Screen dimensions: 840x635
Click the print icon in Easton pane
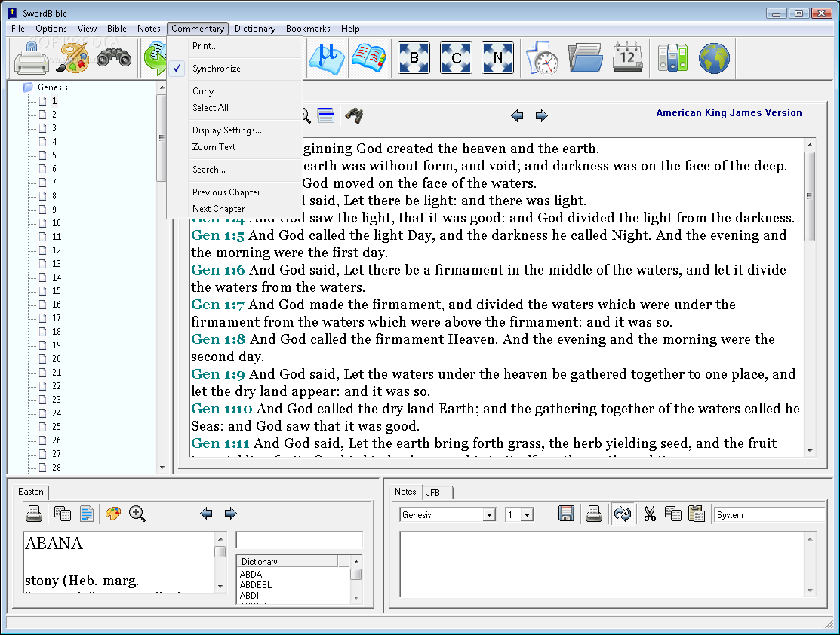pos(34,514)
